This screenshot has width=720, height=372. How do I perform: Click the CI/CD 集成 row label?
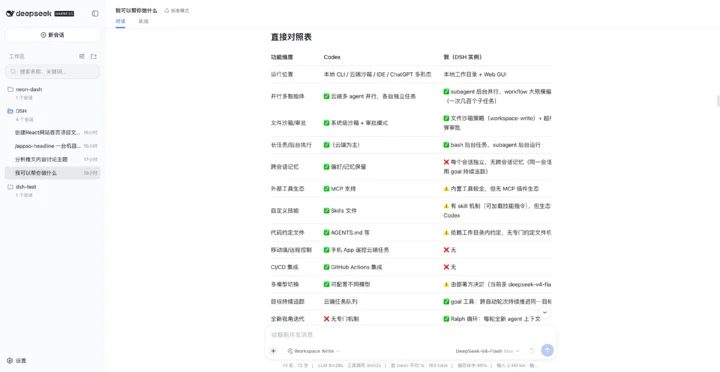285,267
